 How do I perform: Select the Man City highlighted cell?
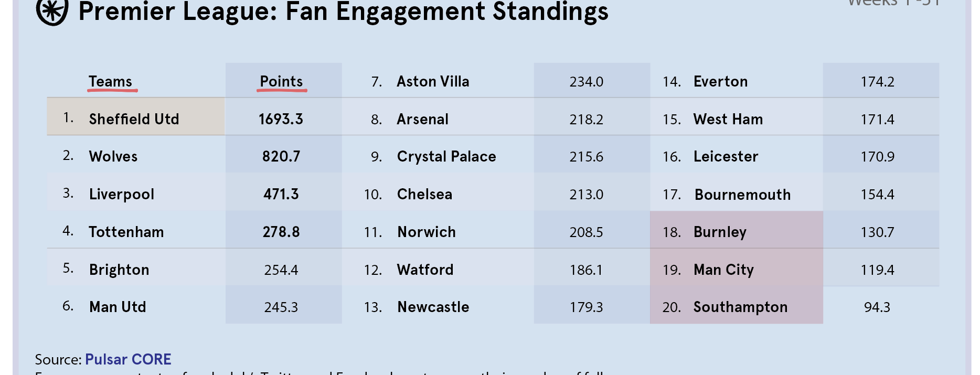coord(723,270)
